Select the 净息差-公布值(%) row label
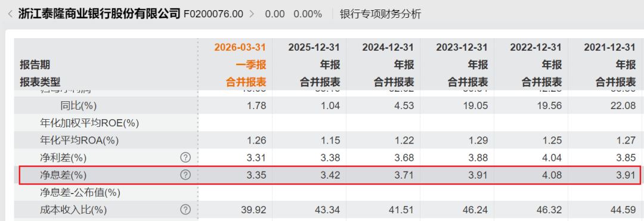This screenshot has width=644, height=221. click(x=80, y=192)
